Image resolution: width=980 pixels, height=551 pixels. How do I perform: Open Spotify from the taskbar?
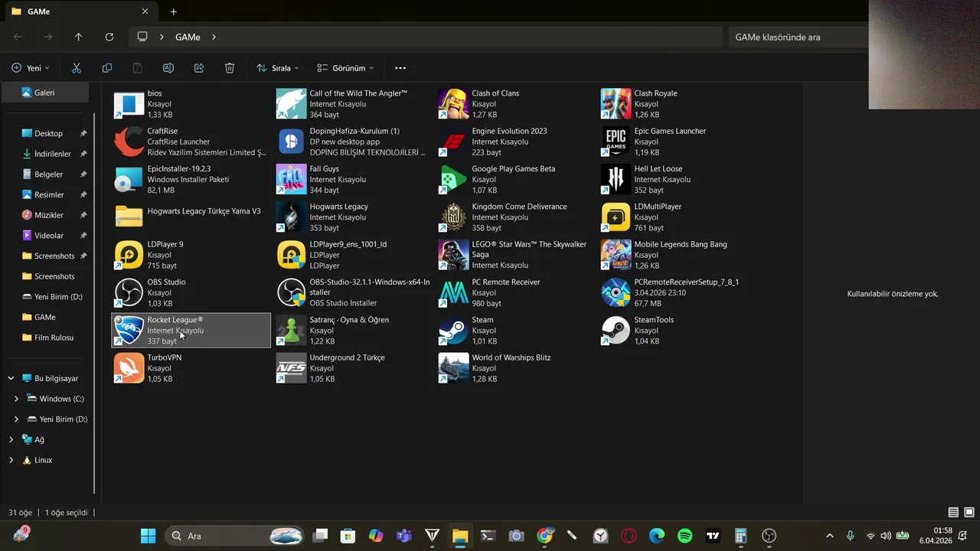685,536
